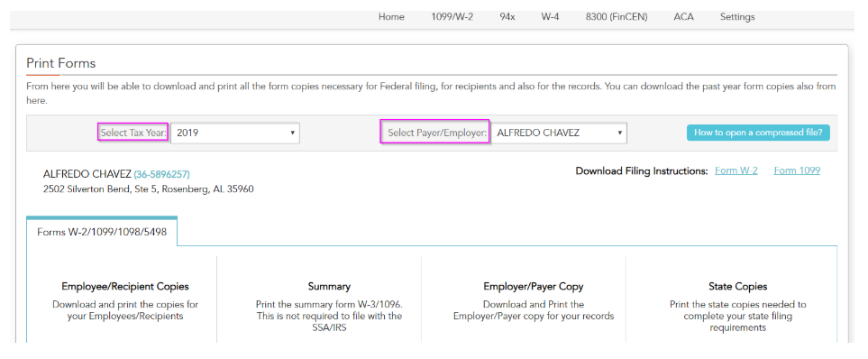868x359 pixels.
Task: Click the Employer/Payer Copy heading
Action: point(533,287)
